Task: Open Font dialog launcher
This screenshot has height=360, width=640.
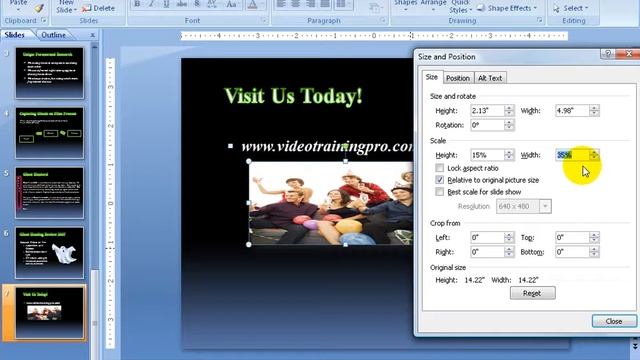Action: (263, 20)
